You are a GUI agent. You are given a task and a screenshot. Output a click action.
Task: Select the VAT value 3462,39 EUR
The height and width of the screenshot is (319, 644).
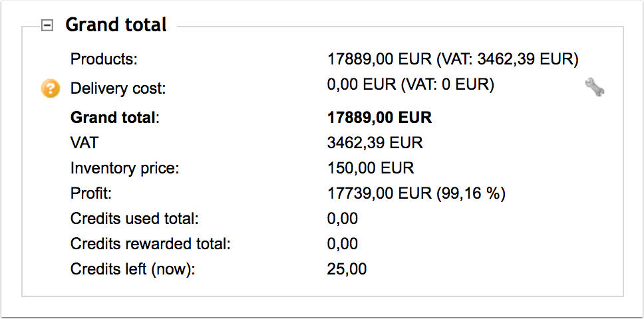click(x=375, y=143)
